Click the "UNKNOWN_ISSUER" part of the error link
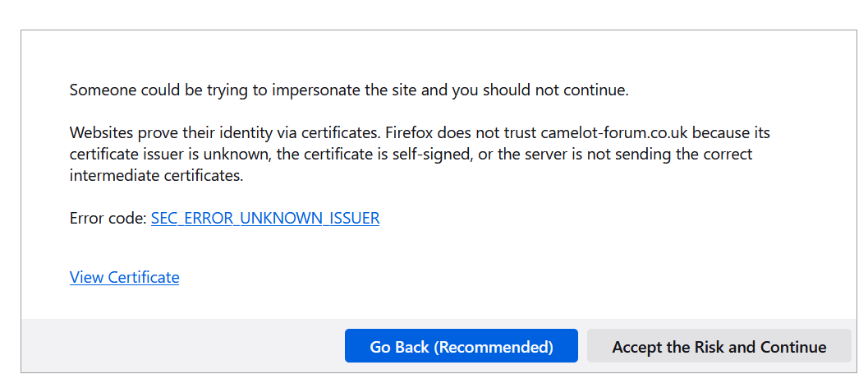Screen dimensions: 868x388 click(310, 219)
